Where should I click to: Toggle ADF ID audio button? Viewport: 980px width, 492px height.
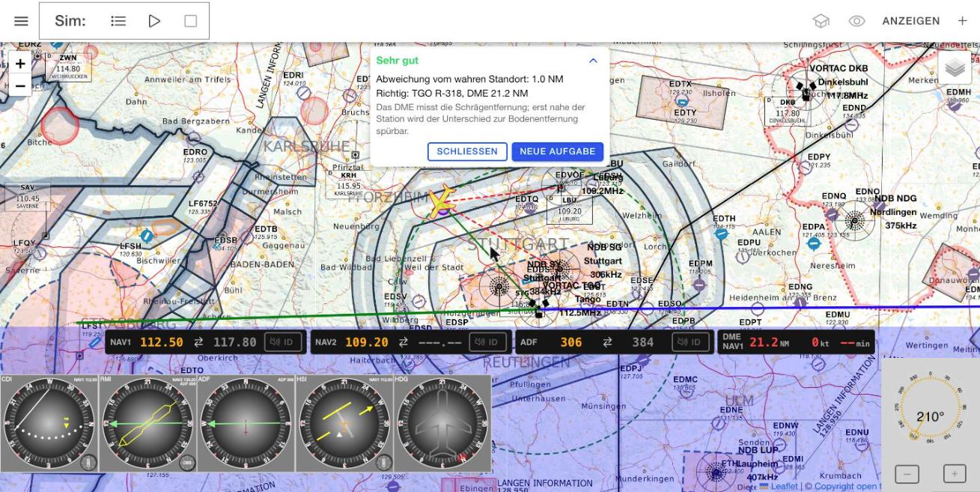[x=691, y=342]
